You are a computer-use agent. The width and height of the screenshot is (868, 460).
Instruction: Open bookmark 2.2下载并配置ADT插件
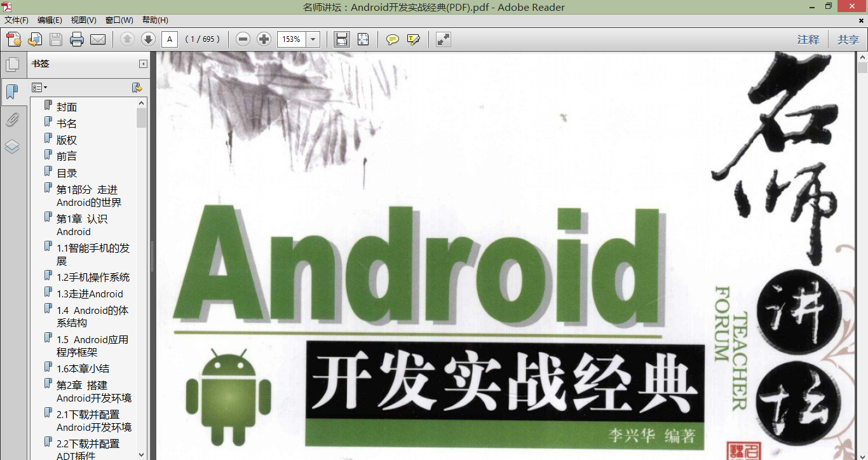(x=88, y=450)
